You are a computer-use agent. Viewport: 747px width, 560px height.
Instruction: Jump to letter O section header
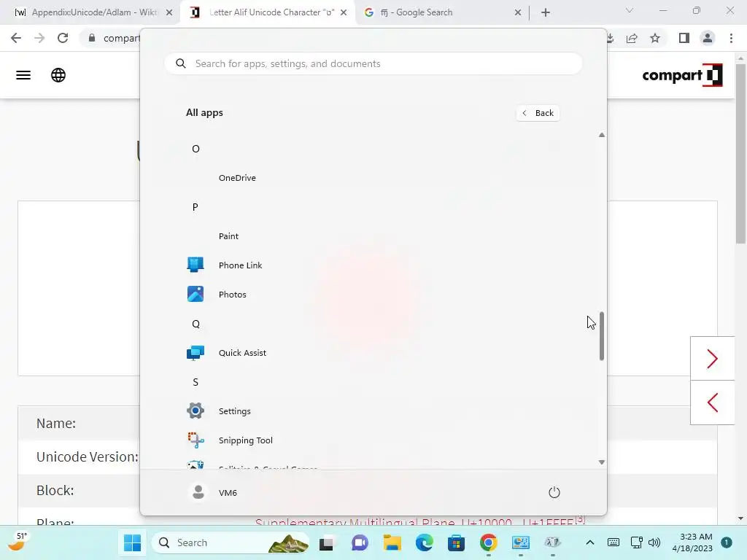(x=196, y=149)
